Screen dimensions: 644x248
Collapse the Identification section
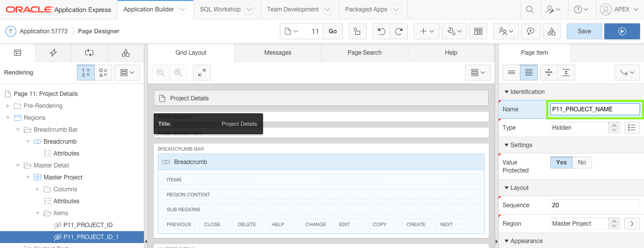506,92
